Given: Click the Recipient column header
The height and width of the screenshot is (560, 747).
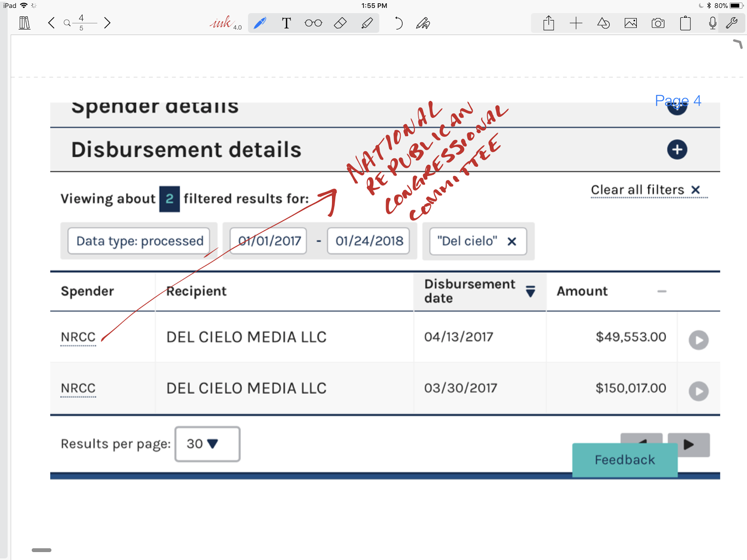Looking at the screenshot, I should [x=197, y=291].
